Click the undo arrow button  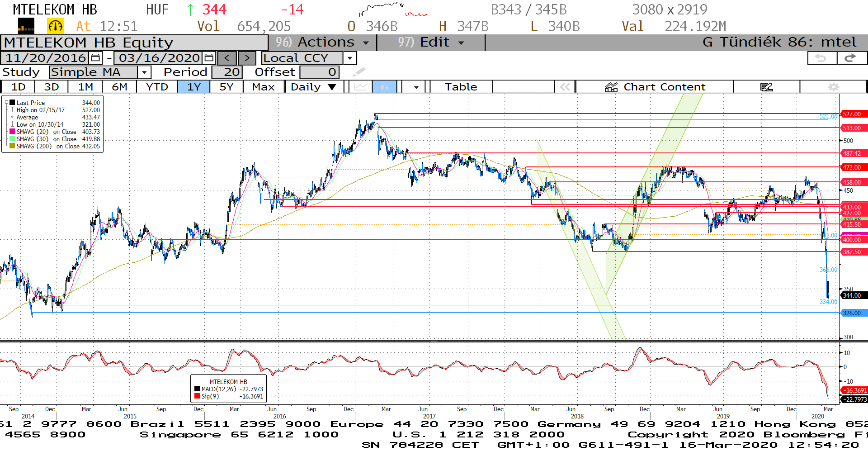(822, 58)
